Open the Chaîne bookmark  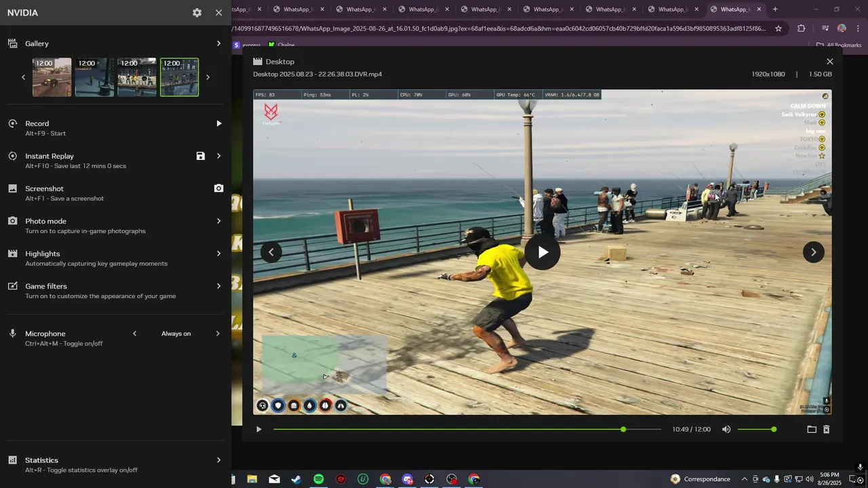281,45
